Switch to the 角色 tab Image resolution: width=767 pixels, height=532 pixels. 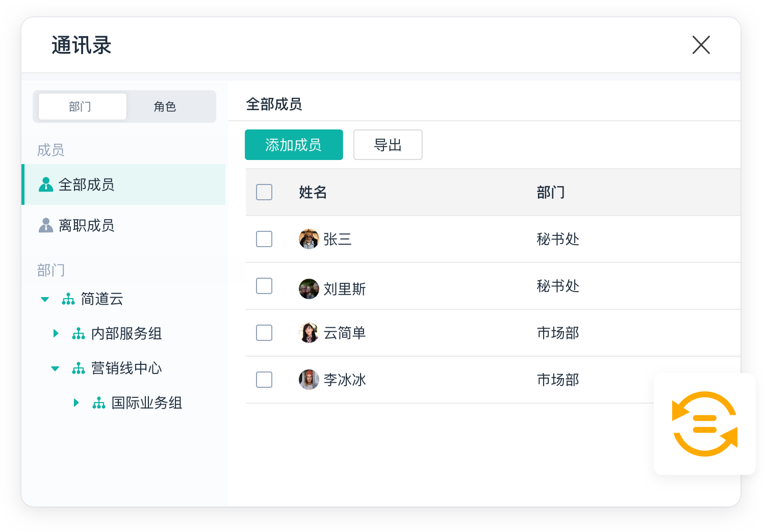tap(165, 107)
